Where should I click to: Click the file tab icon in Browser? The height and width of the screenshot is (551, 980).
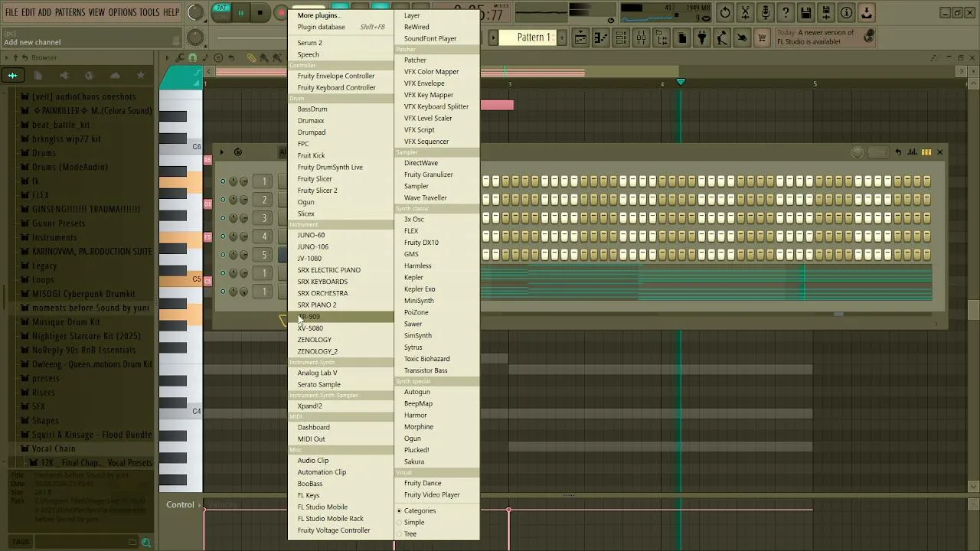(38, 75)
